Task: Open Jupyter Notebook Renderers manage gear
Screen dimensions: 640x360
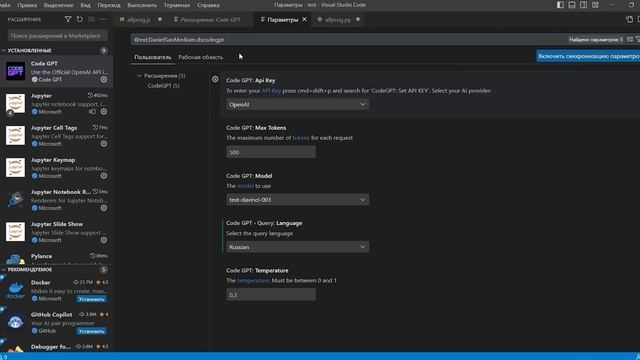Action: point(104,208)
